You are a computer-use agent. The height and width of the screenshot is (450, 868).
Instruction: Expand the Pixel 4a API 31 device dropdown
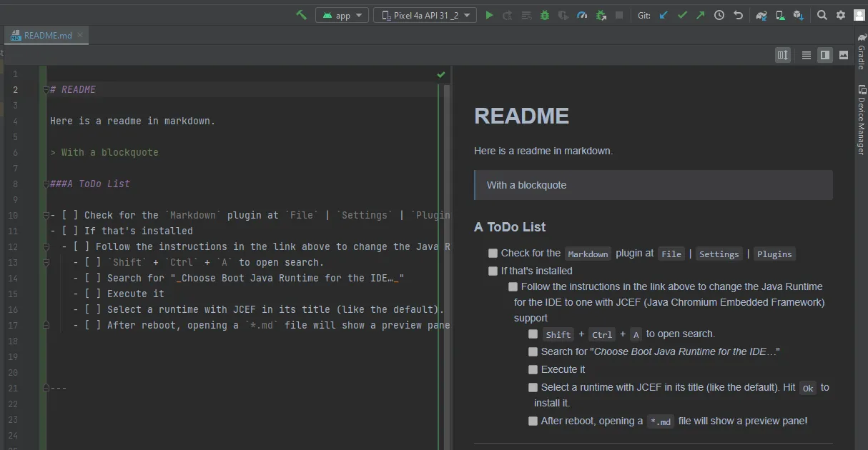(425, 15)
